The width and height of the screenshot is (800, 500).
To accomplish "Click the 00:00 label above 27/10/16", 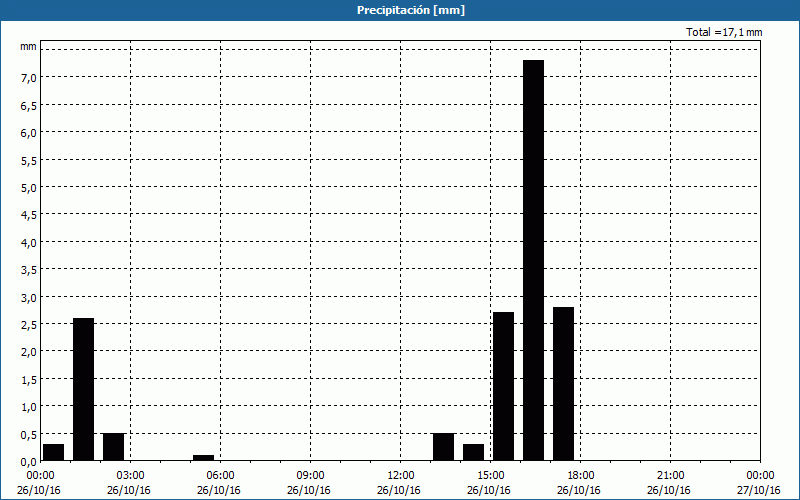I will 760,476.
